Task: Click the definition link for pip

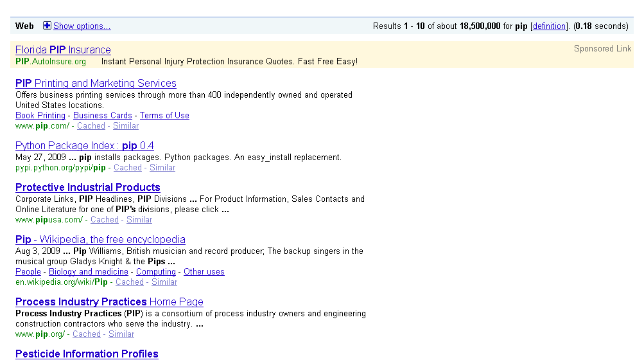Action: click(549, 26)
